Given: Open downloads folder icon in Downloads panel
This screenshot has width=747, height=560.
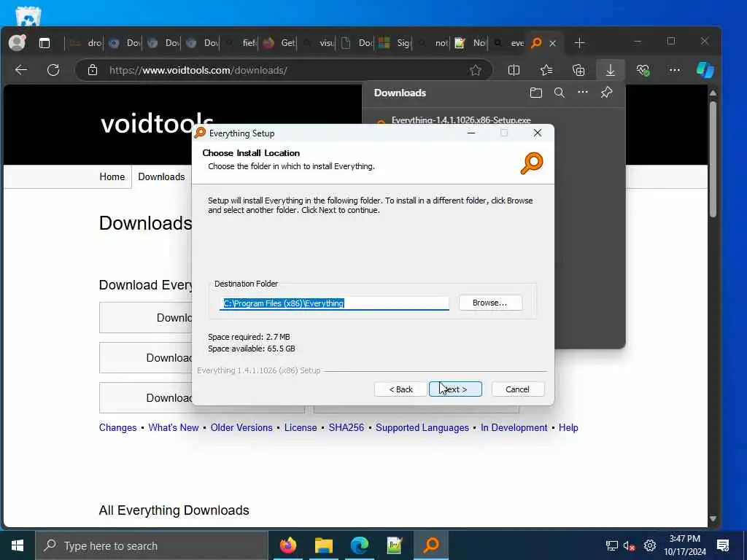Looking at the screenshot, I should click(x=536, y=93).
